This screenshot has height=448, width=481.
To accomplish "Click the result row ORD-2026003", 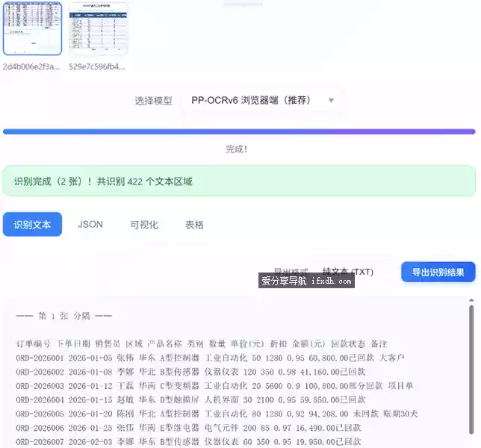I will pyautogui.click(x=215, y=386).
